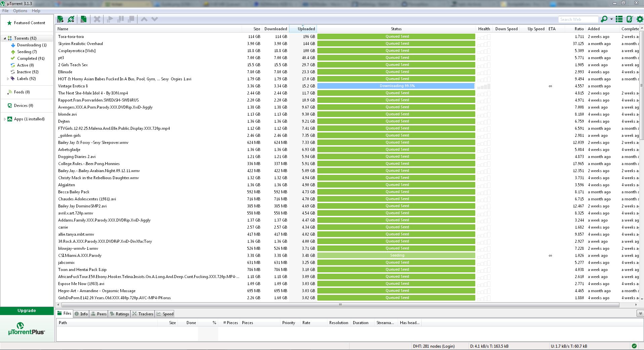Screen dimensions: 644x350
Task: Click the Create New Torrent icon
Action: 84,19
